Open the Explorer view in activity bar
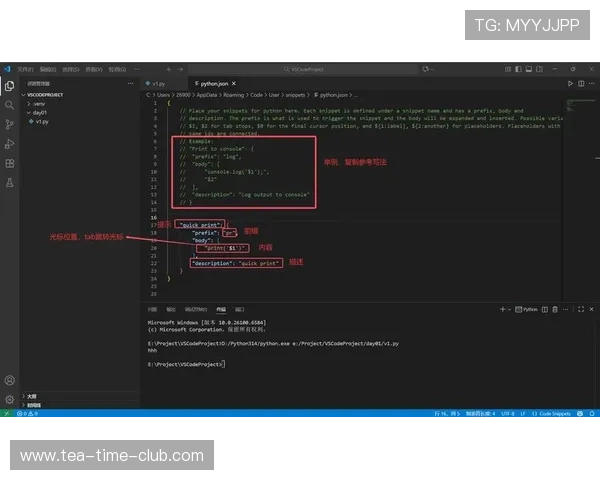Viewport: 600px width, 480px height. (x=9, y=86)
